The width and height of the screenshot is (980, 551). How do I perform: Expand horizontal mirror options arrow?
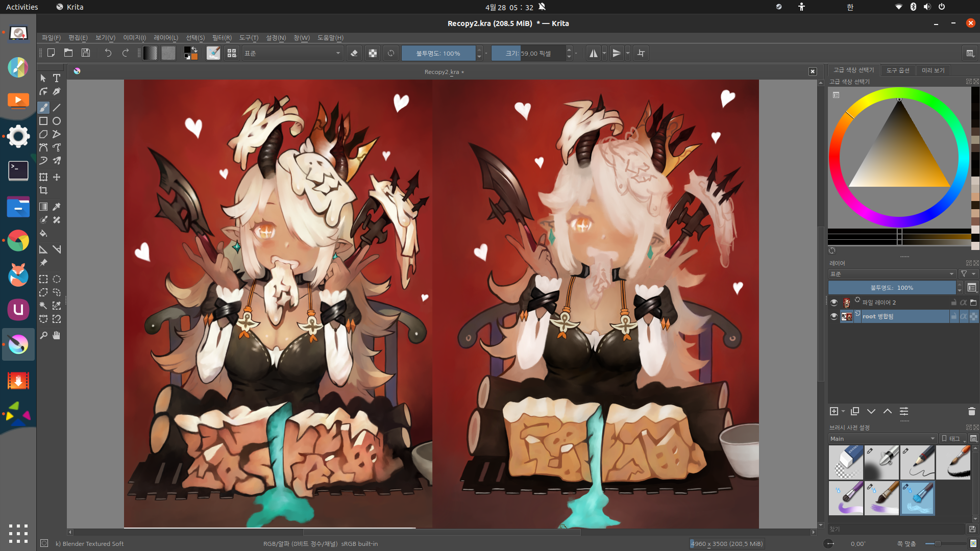tap(604, 53)
